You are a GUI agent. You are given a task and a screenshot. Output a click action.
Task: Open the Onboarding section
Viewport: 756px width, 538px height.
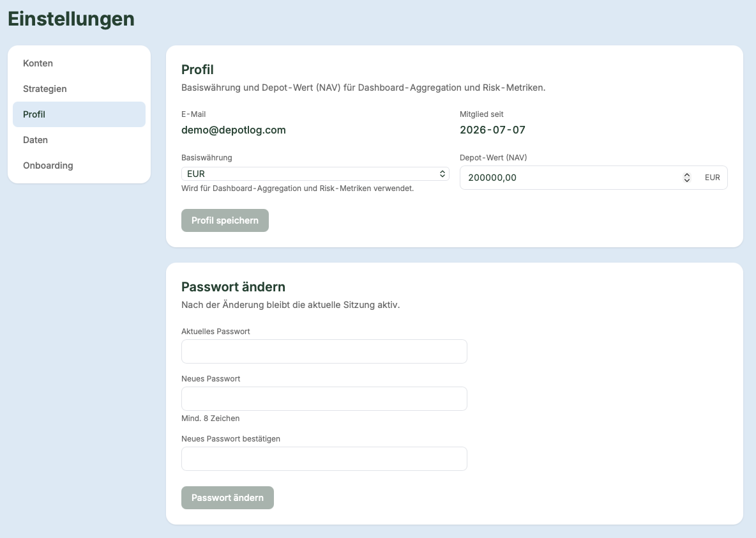[79, 165]
